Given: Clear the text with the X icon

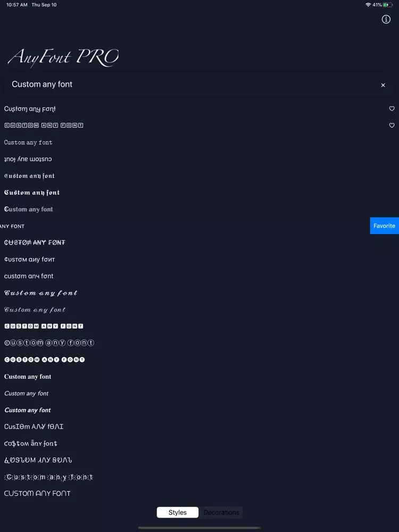Looking at the screenshot, I should coord(383,85).
